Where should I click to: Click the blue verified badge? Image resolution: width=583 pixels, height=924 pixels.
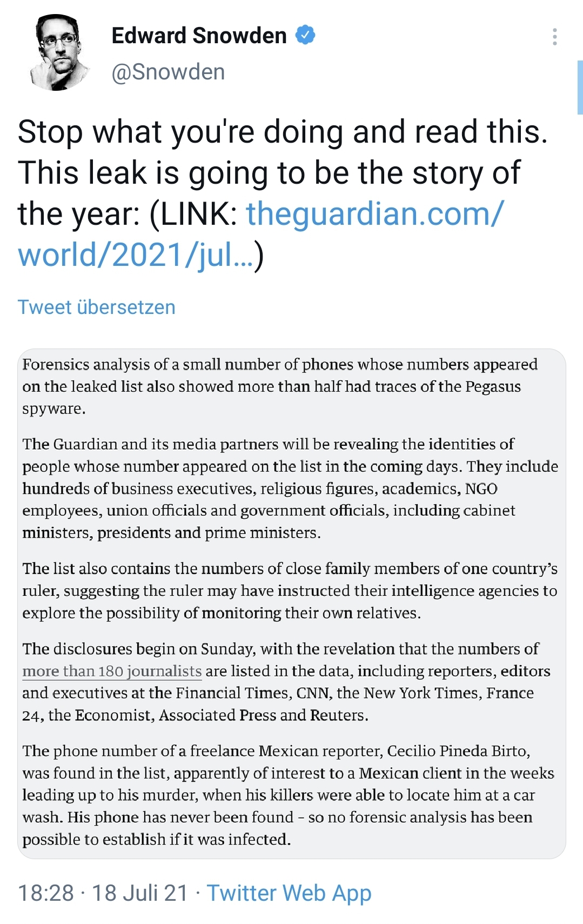pos(305,35)
